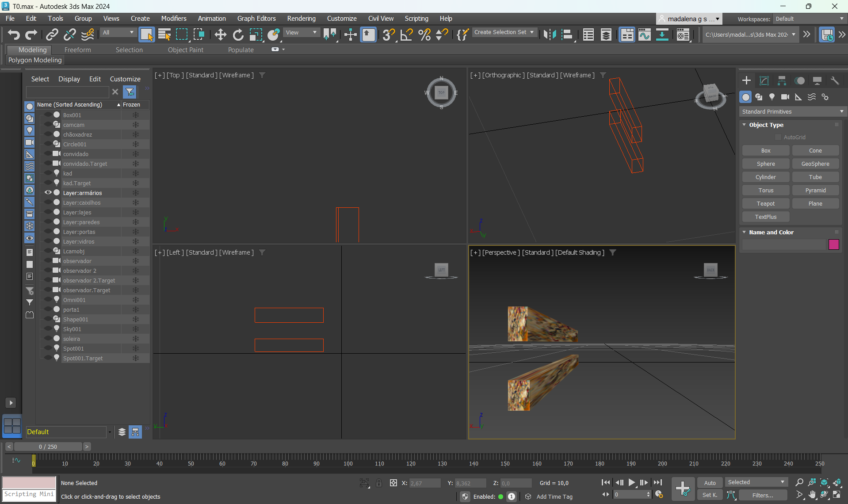The height and width of the screenshot is (504, 848).
Task: Toggle visibility eye of Layer:armários
Action: click(x=48, y=193)
